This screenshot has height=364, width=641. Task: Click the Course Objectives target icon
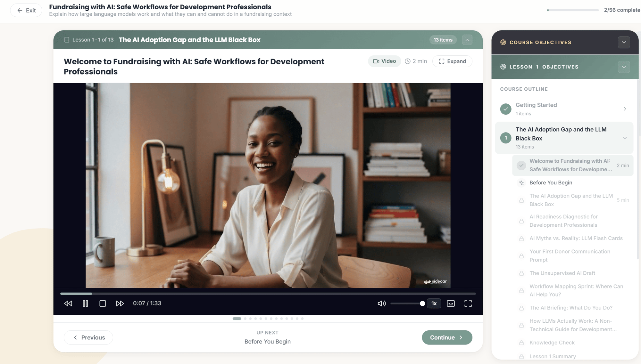(x=503, y=42)
